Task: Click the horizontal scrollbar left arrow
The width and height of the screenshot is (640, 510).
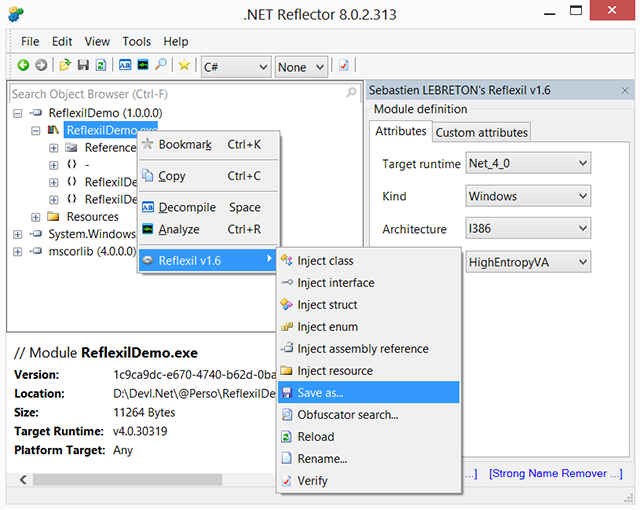Action: tap(23, 479)
